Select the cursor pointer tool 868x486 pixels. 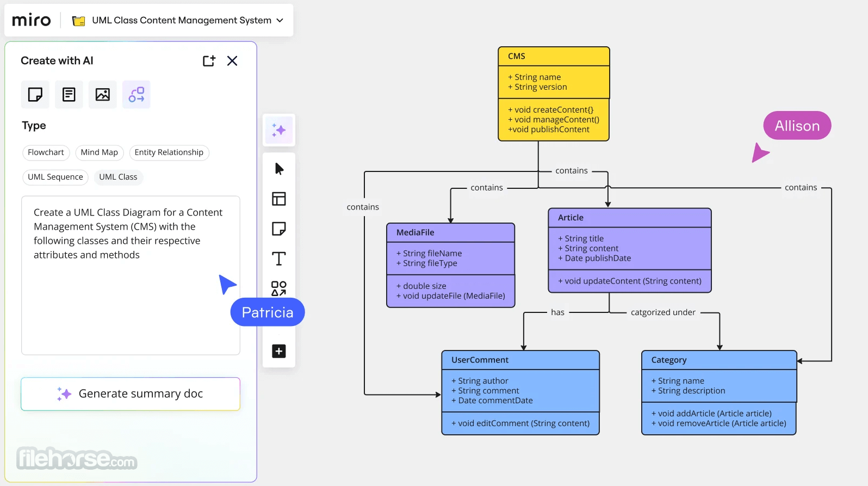pyautogui.click(x=279, y=169)
